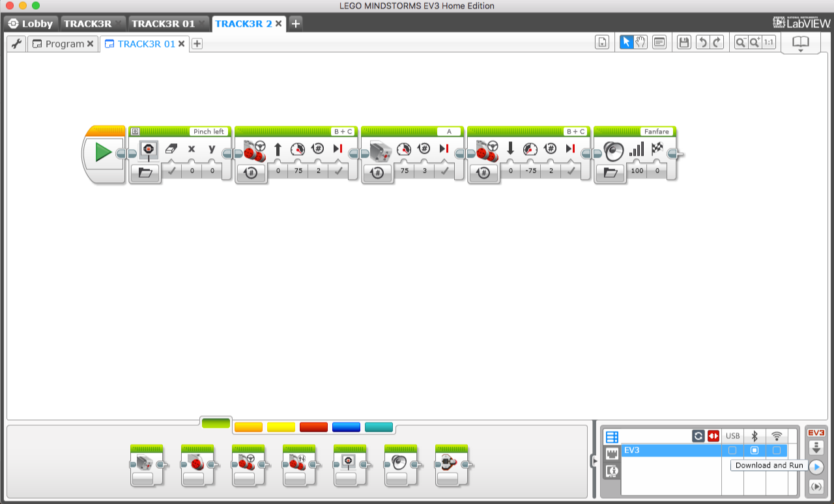Select the red Data Operations palette
834x504 pixels.
coord(313,427)
